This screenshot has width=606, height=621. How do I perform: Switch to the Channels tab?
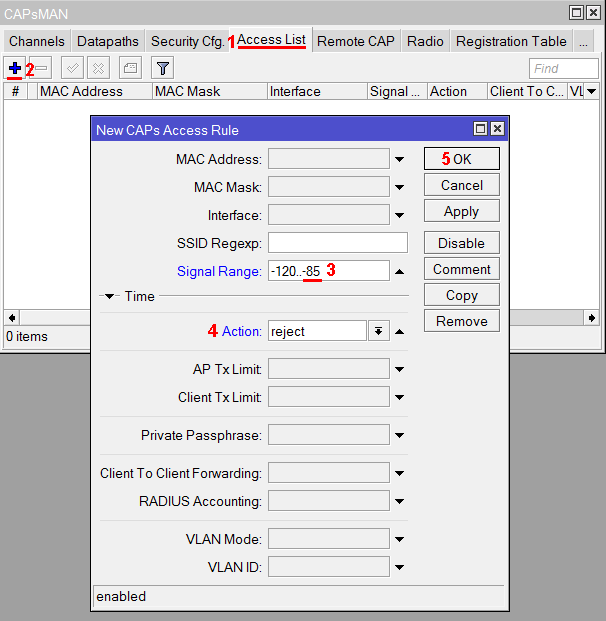pos(37,41)
